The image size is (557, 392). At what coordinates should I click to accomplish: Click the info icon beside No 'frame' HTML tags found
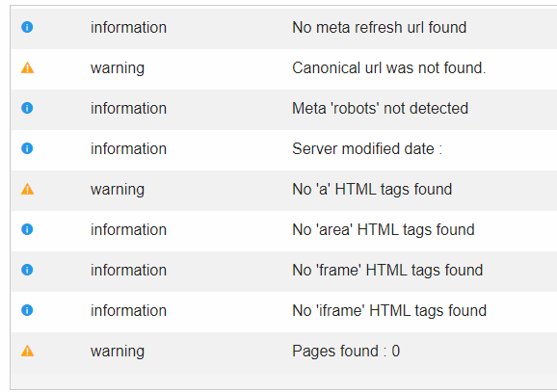click(27, 270)
